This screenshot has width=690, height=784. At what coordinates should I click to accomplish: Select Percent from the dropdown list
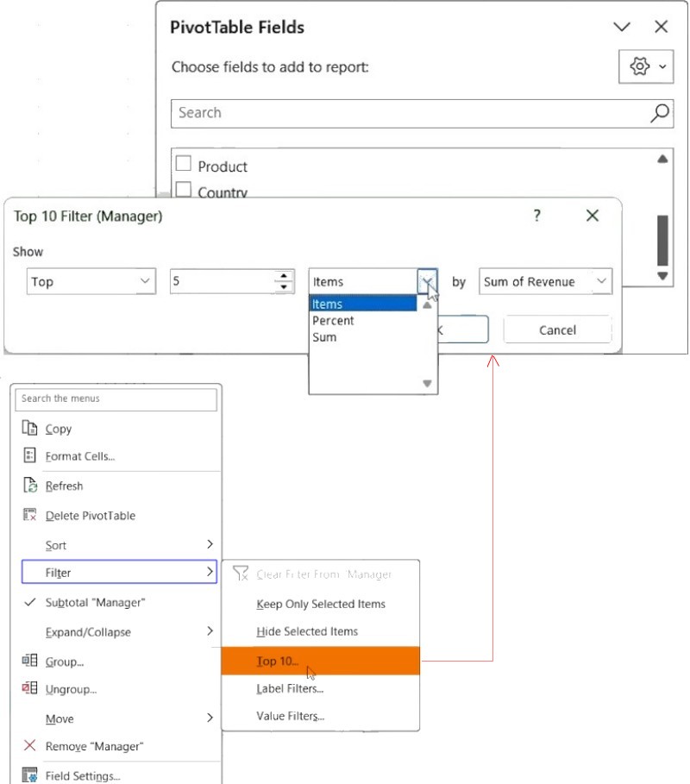(334, 320)
